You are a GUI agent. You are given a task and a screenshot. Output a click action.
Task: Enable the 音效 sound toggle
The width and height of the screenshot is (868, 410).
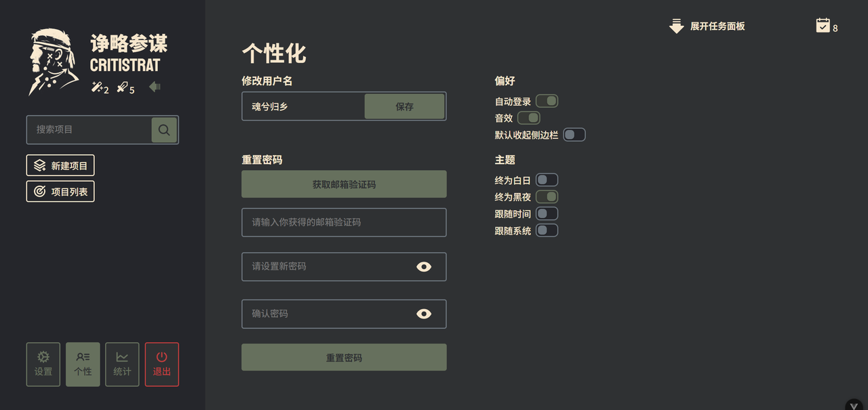point(528,117)
